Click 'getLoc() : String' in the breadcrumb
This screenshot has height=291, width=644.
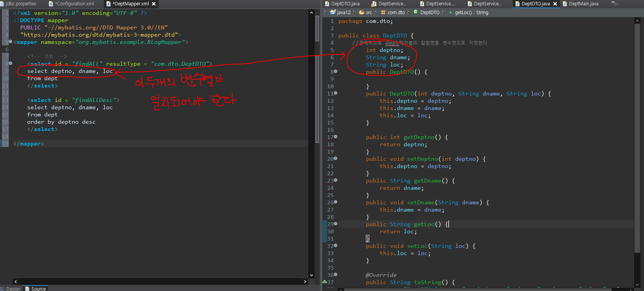(x=472, y=13)
